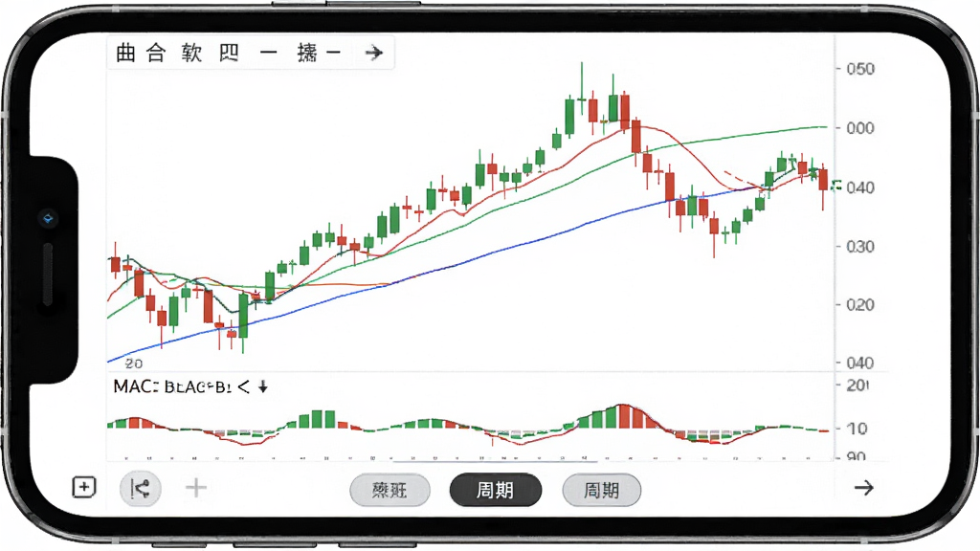Open the round share-branch icon button
The image size is (980, 551).
click(140, 489)
